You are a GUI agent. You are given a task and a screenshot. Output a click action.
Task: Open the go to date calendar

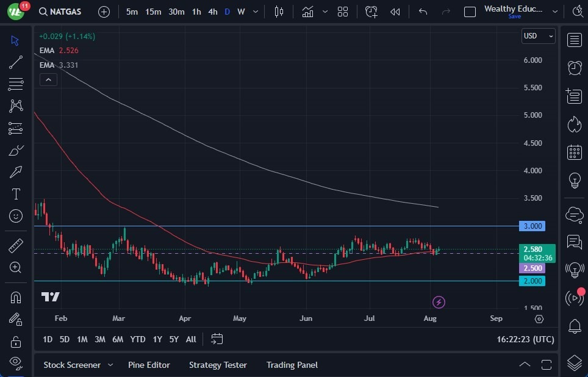[217, 339]
